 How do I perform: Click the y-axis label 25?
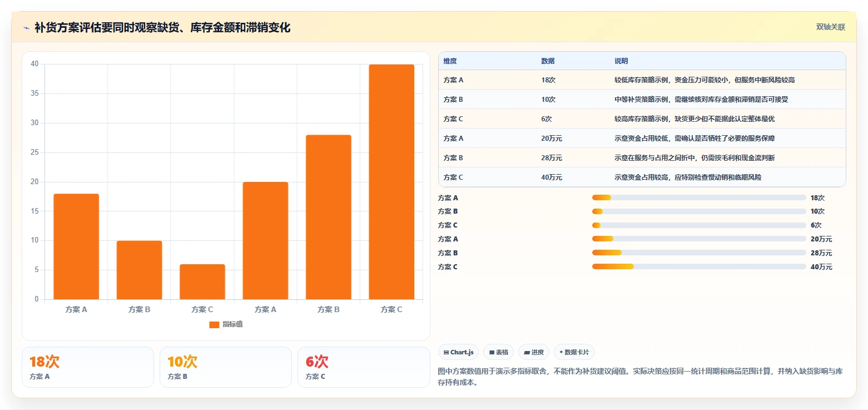click(x=34, y=152)
